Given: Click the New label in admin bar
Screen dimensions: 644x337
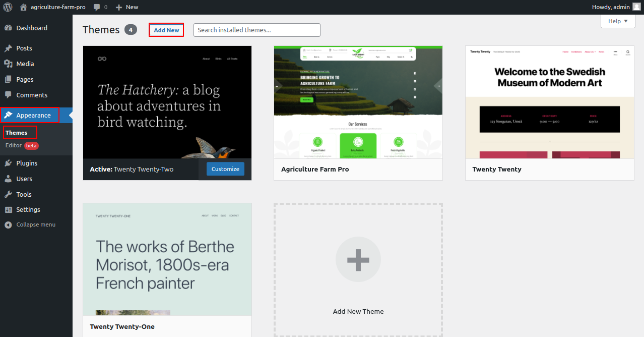Looking at the screenshot, I should (x=132, y=7).
